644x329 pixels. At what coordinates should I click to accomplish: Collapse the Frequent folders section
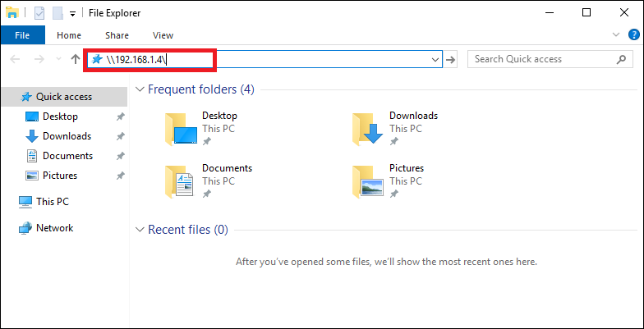140,89
